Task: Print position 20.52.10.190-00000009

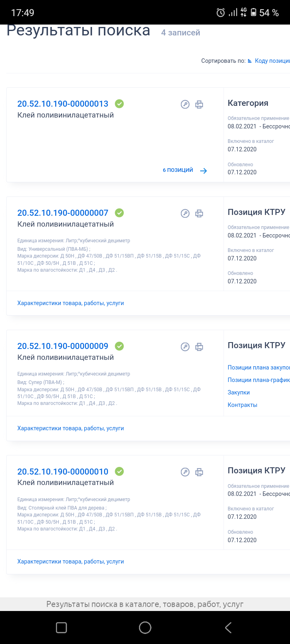Action: [x=199, y=347]
